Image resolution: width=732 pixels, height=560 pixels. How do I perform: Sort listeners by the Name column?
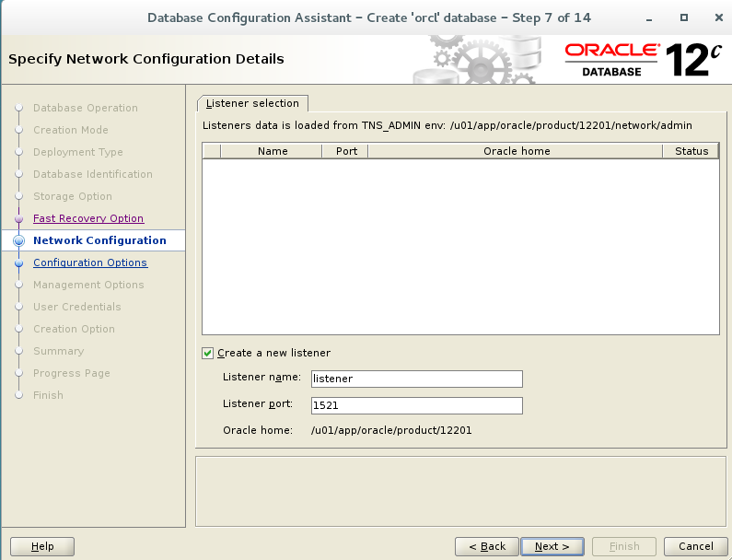[272, 151]
